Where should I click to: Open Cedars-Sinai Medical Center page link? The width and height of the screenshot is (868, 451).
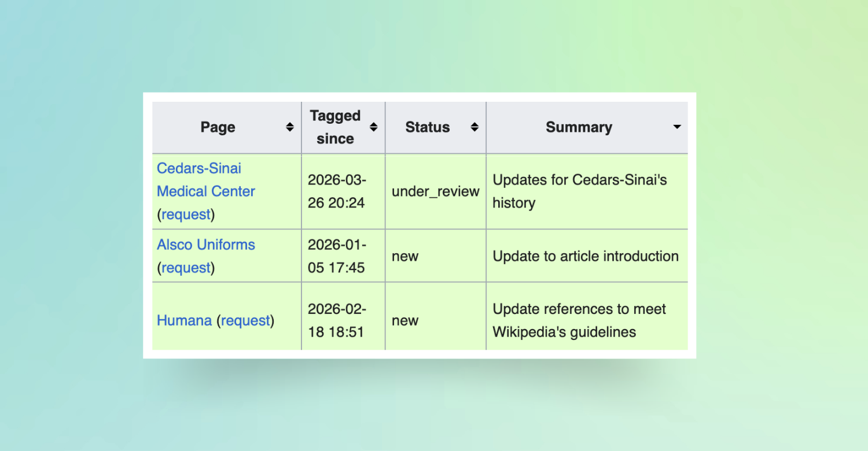tap(206, 180)
